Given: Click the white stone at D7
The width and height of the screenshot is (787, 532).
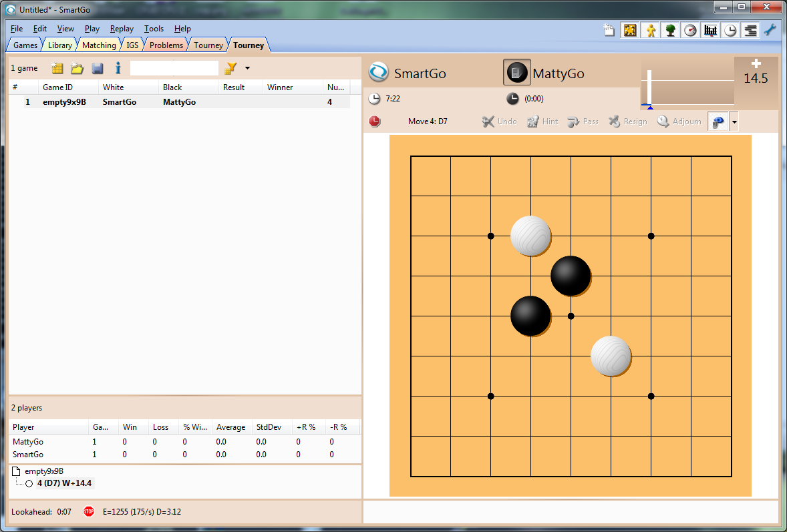Looking at the screenshot, I should [530, 236].
